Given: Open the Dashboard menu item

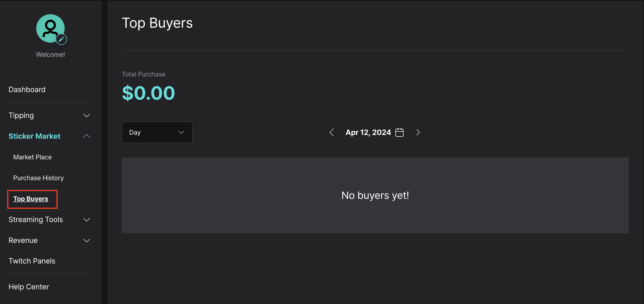Looking at the screenshot, I should (27, 89).
